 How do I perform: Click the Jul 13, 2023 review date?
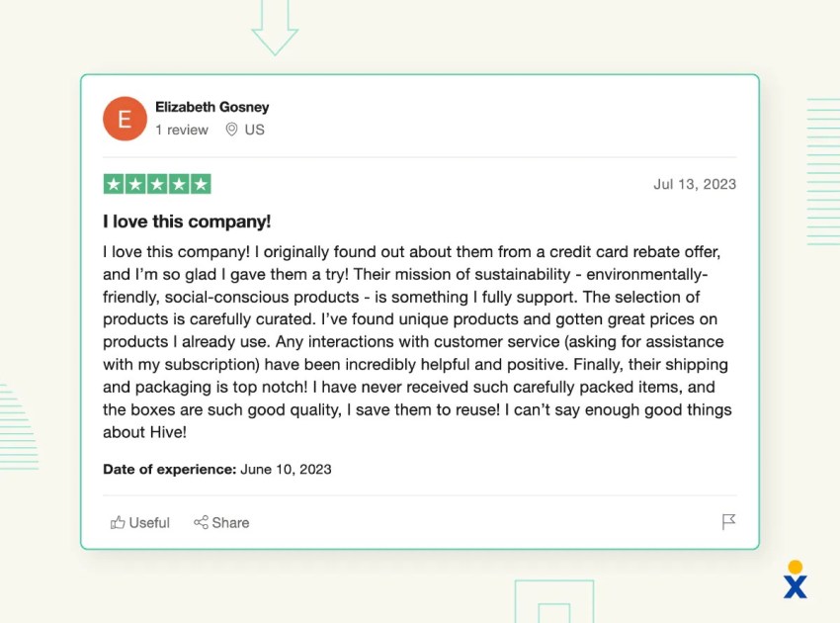click(695, 185)
